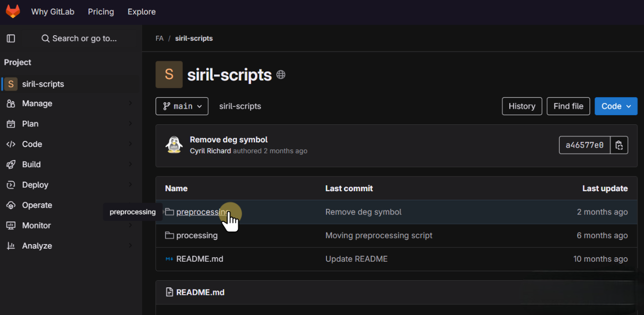Click the siril-scripts project avatar in sidebar
The width and height of the screenshot is (644, 315).
tap(11, 84)
